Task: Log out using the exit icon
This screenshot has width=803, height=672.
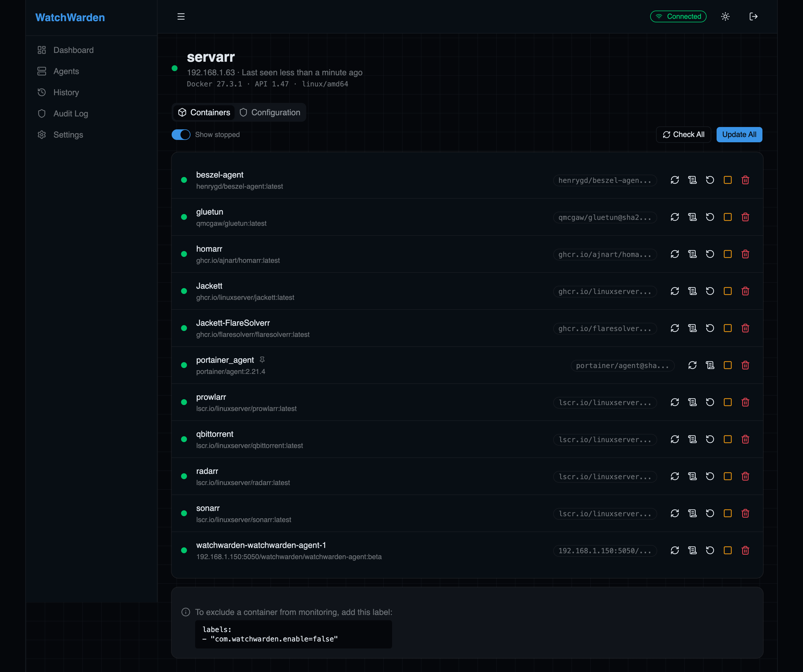Action: (x=753, y=16)
